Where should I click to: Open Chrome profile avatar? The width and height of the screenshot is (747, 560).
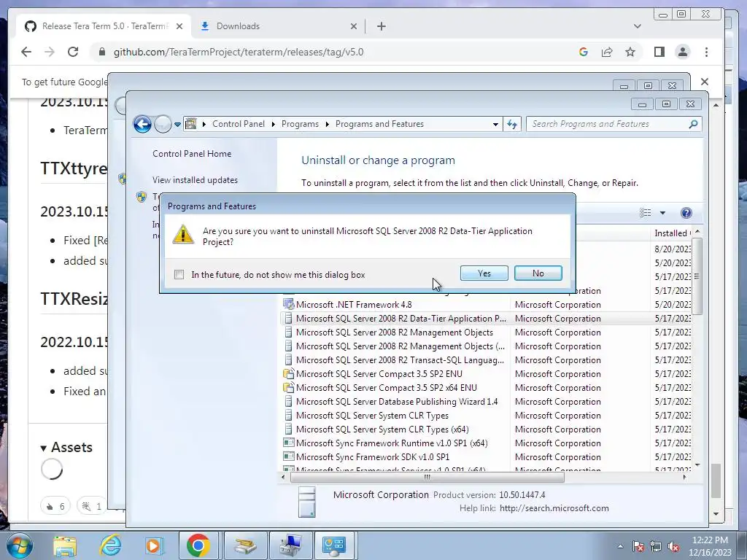click(x=683, y=52)
